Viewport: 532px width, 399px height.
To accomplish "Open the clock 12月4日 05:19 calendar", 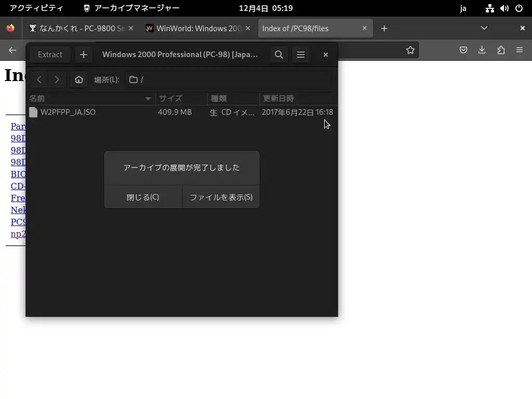I will pyautogui.click(x=265, y=8).
